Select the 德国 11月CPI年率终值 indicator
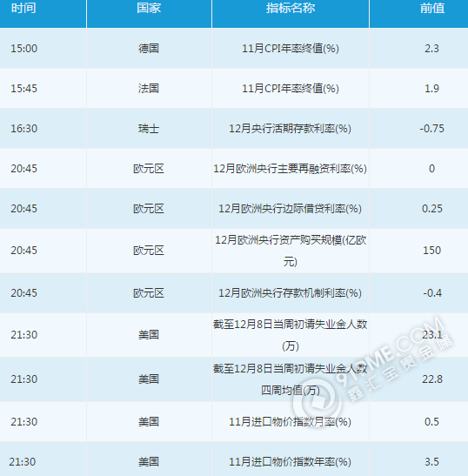Viewport: 468px width, 476px height. coord(291,49)
